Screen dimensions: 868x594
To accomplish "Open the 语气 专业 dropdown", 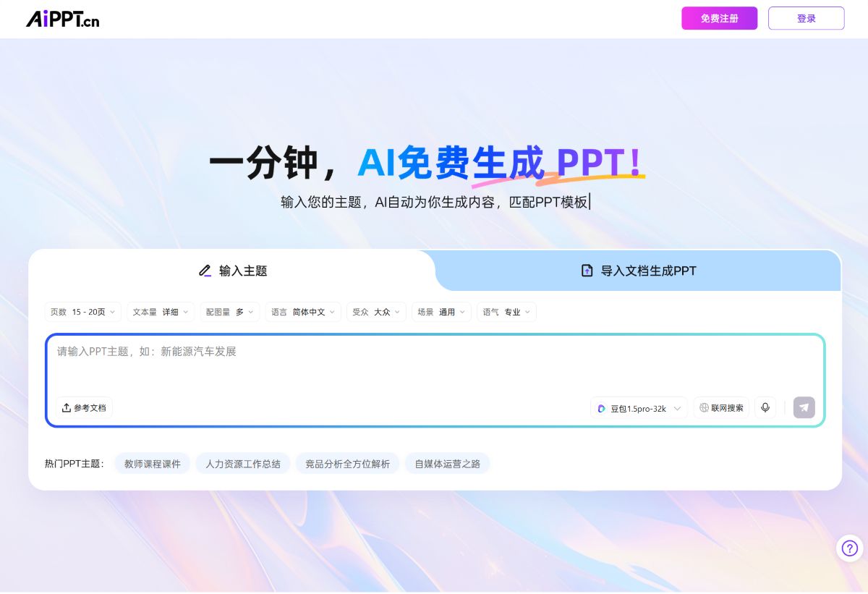I will [x=506, y=312].
